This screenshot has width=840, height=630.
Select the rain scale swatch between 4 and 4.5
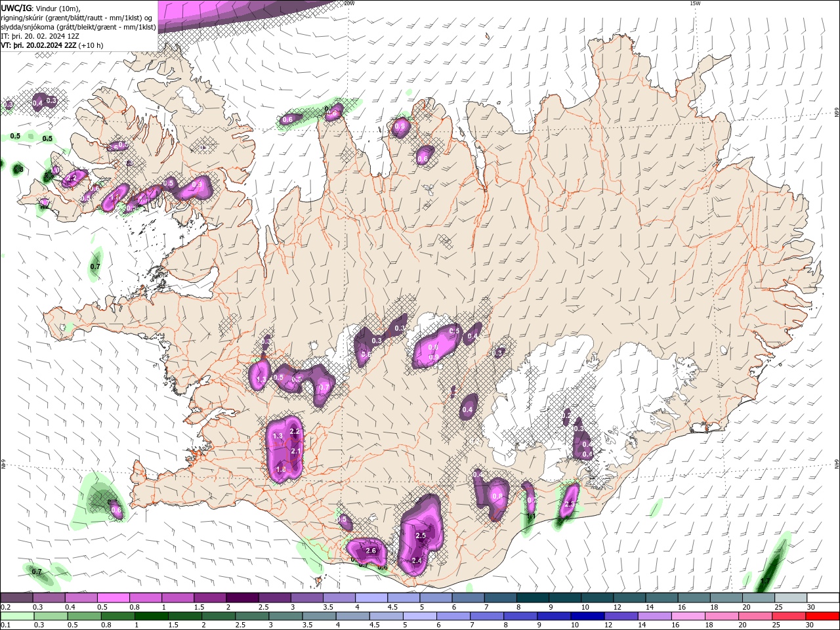354,616
